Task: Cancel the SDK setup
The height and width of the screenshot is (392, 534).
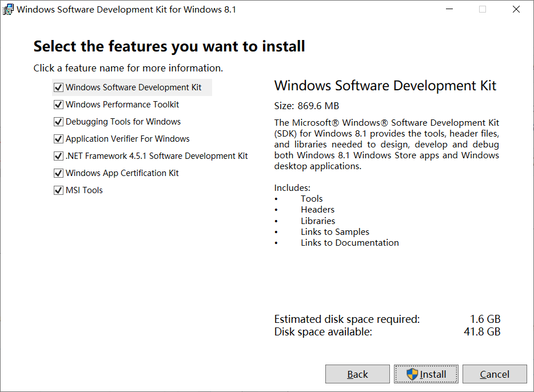Action: coord(495,374)
